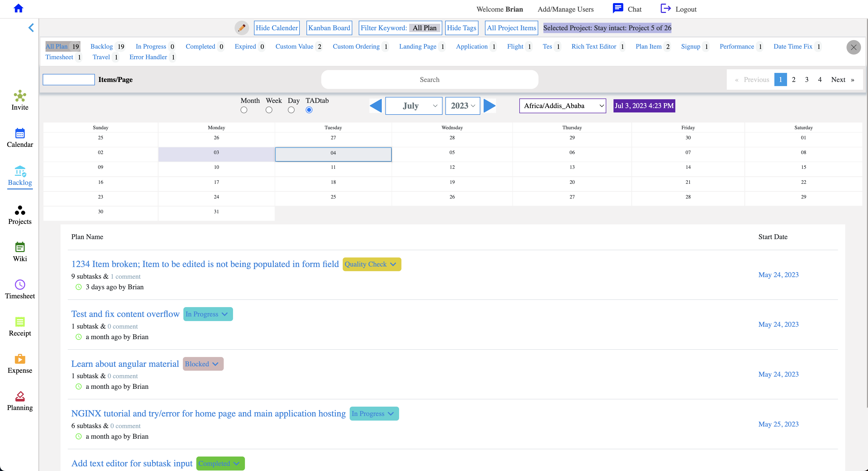Select the Month view radio button

(244, 110)
